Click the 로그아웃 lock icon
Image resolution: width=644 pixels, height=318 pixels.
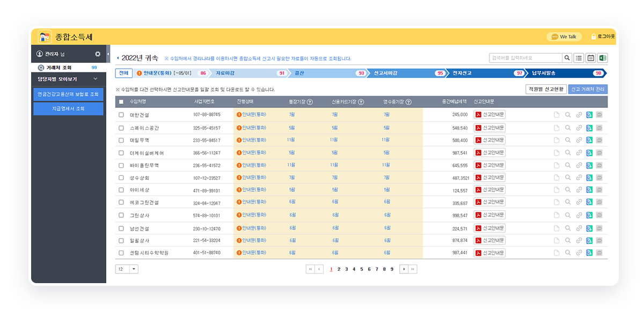[x=594, y=36]
